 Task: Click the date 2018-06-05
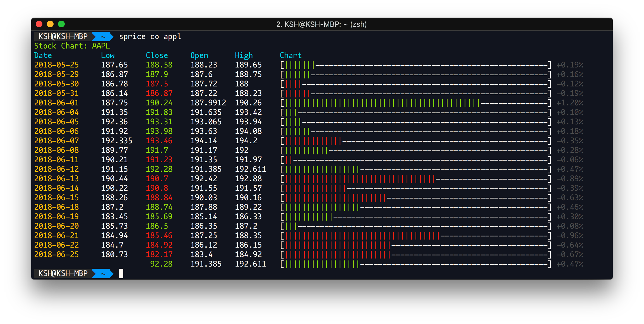point(56,122)
